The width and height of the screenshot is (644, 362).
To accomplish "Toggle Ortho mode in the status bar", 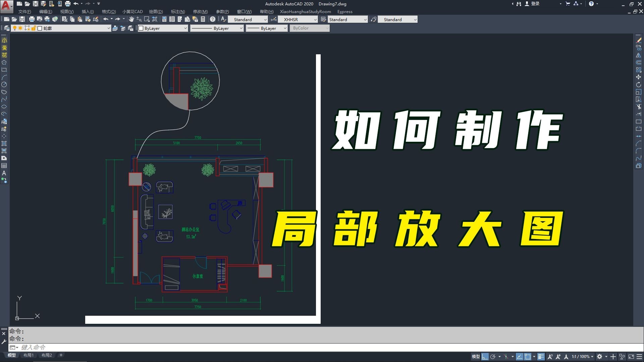I will 485,356.
